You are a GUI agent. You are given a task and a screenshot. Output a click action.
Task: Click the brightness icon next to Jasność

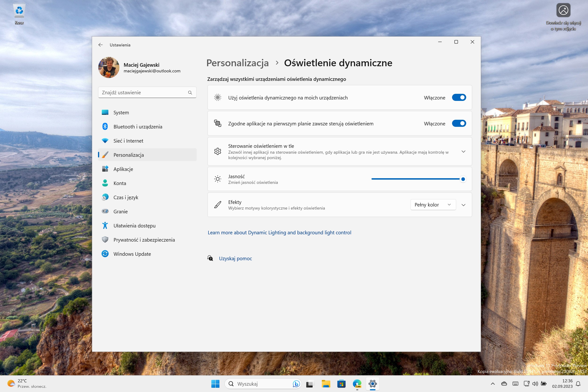(x=218, y=179)
